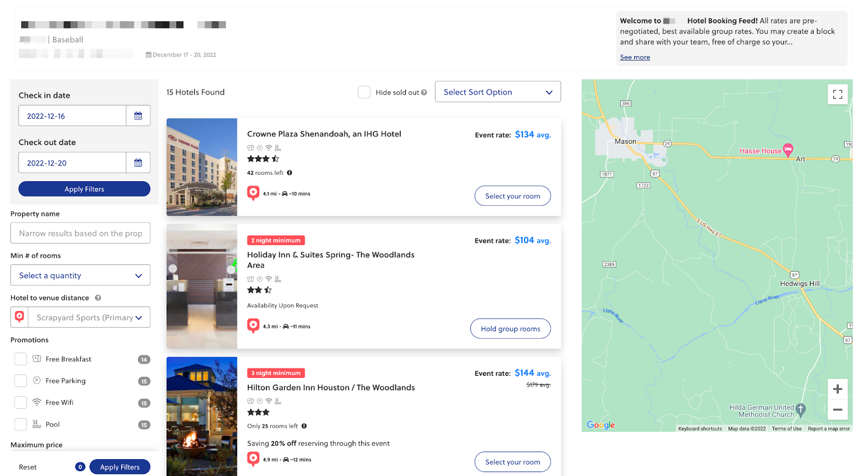868x476 pixels.
Task: Click the Property name search field
Action: click(x=80, y=233)
